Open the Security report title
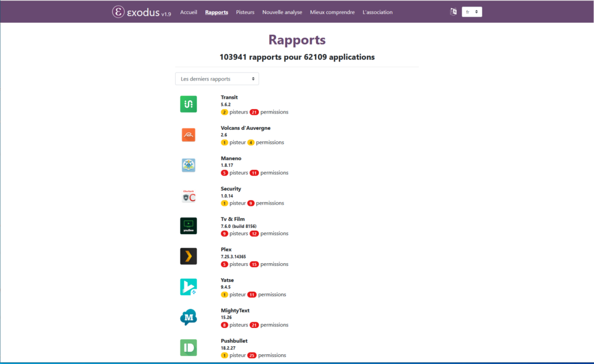This screenshot has height=364, width=594. tap(231, 188)
